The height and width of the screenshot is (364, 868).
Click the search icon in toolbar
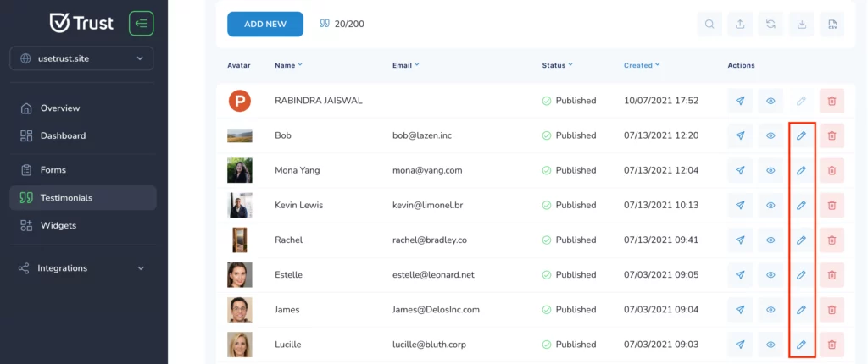(709, 24)
